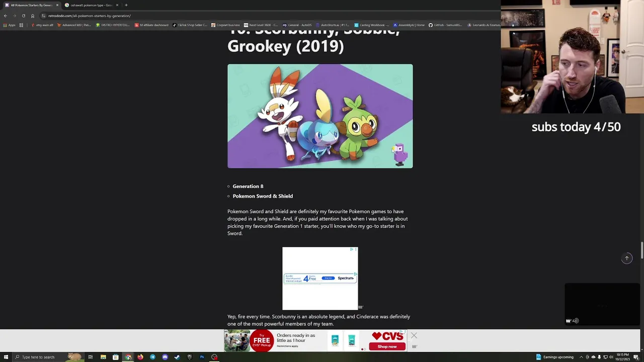Open Casting Workbook bookmark

(x=372, y=25)
